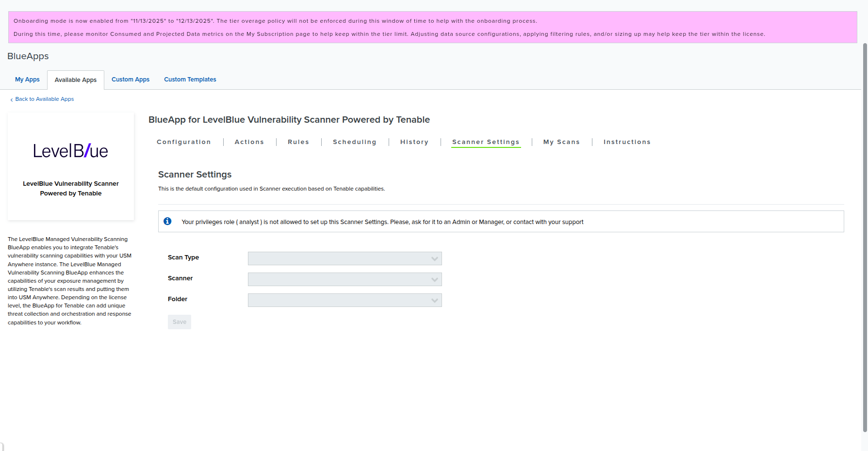Click the Scanner field label

pos(180,278)
